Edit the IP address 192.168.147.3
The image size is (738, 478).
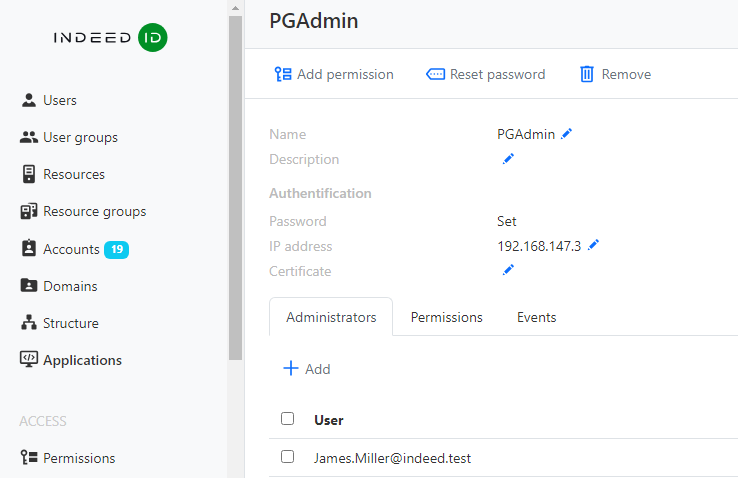click(593, 245)
